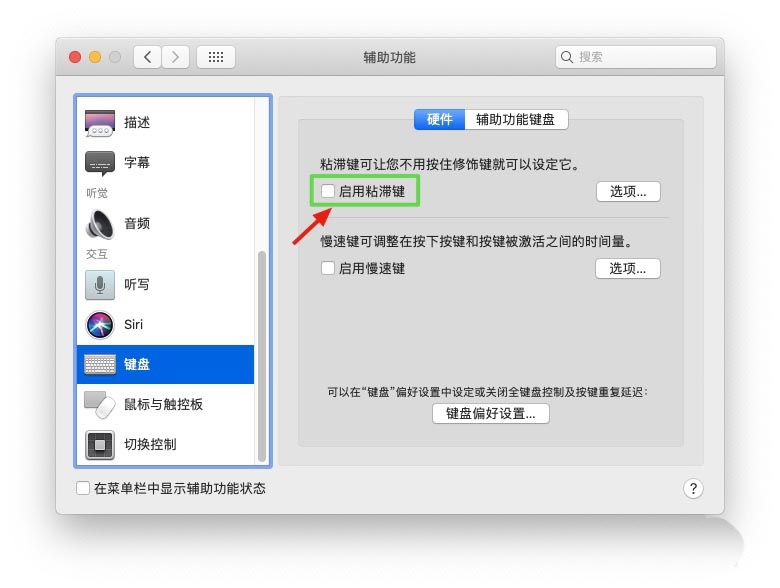Minimize window with the yellow button

point(95,57)
